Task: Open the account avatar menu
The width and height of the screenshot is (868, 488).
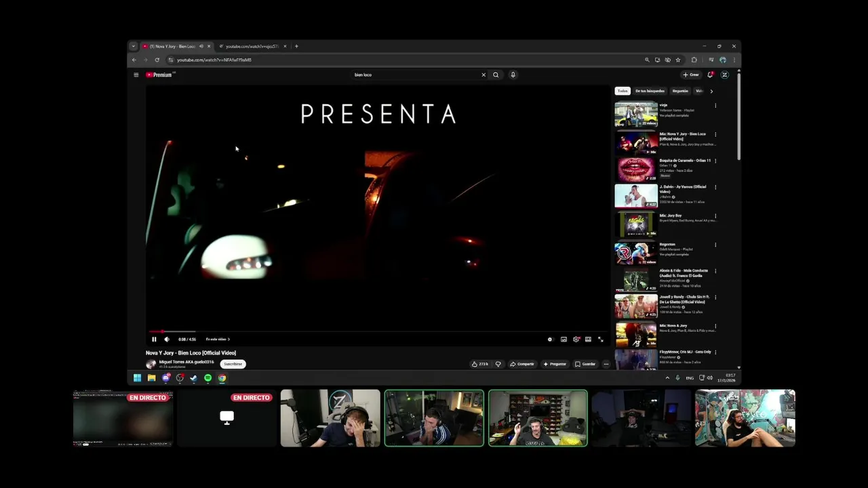Action: point(724,75)
